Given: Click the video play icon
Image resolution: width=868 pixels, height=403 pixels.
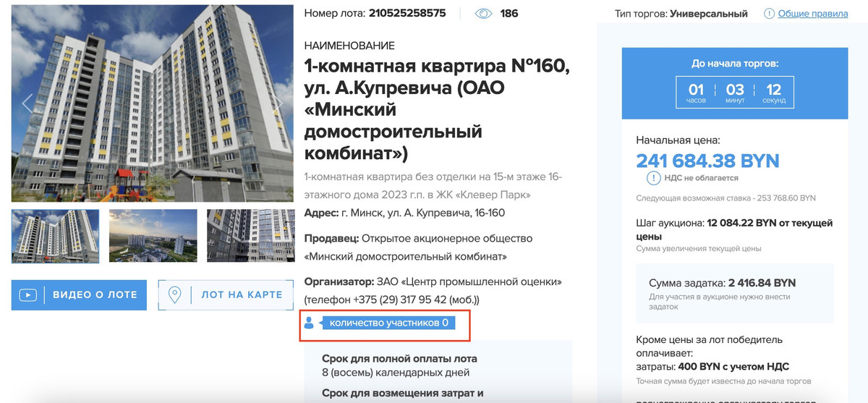Looking at the screenshot, I should coord(27,295).
